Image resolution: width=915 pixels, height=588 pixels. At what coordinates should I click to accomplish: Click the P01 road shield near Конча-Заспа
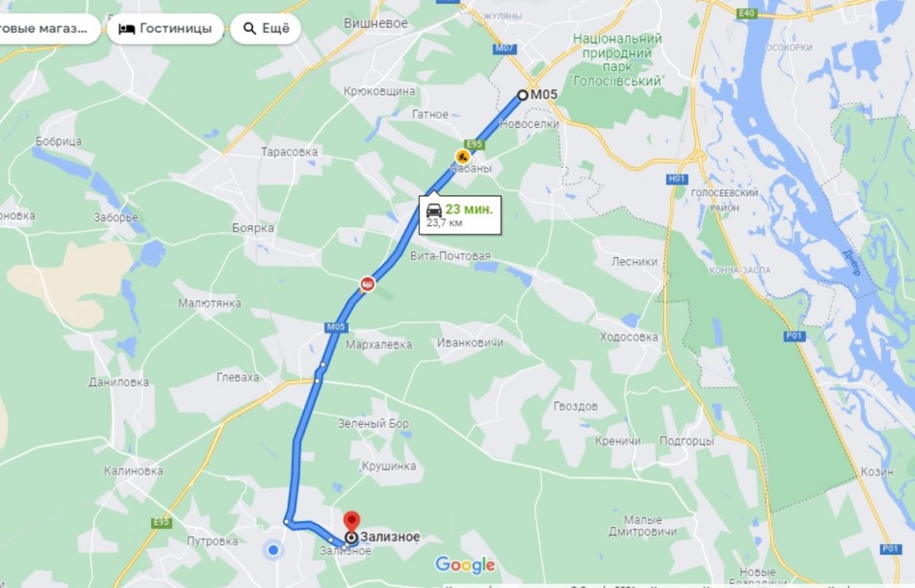coord(795,336)
